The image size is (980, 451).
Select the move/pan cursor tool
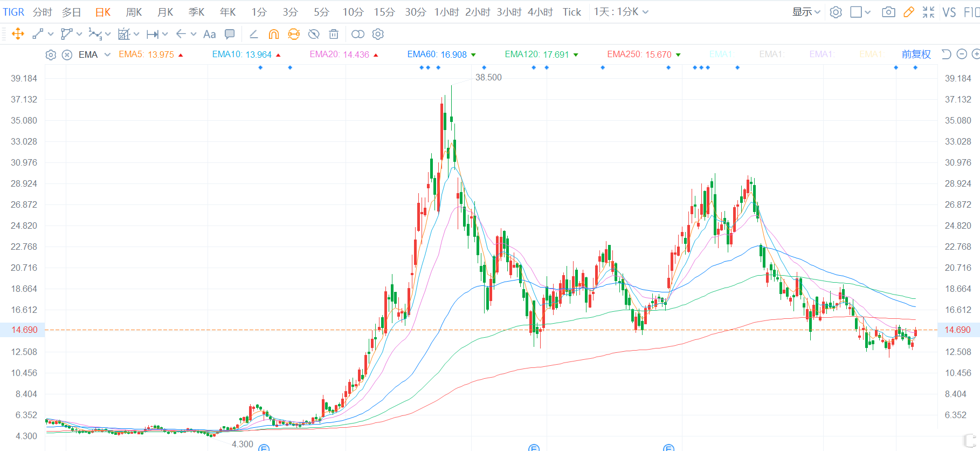pyautogui.click(x=18, y=34)
